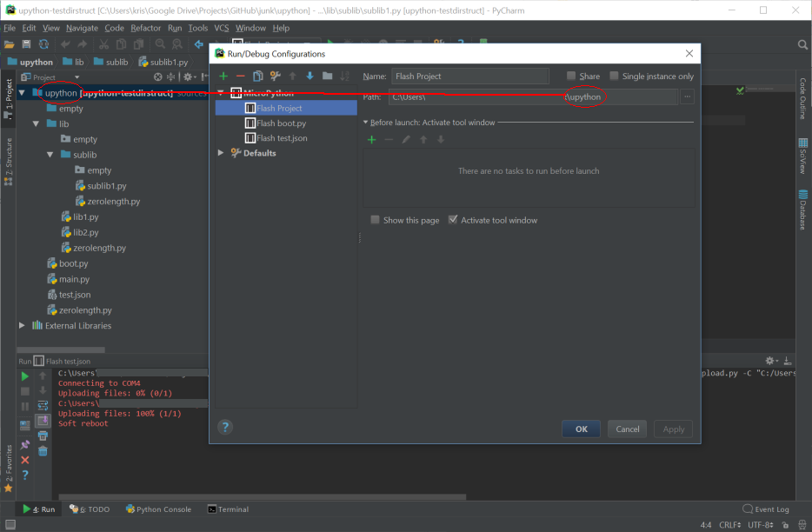812x532 pixels.
Task: Expand the Defaults node
Action: click(x=221, y=153)
